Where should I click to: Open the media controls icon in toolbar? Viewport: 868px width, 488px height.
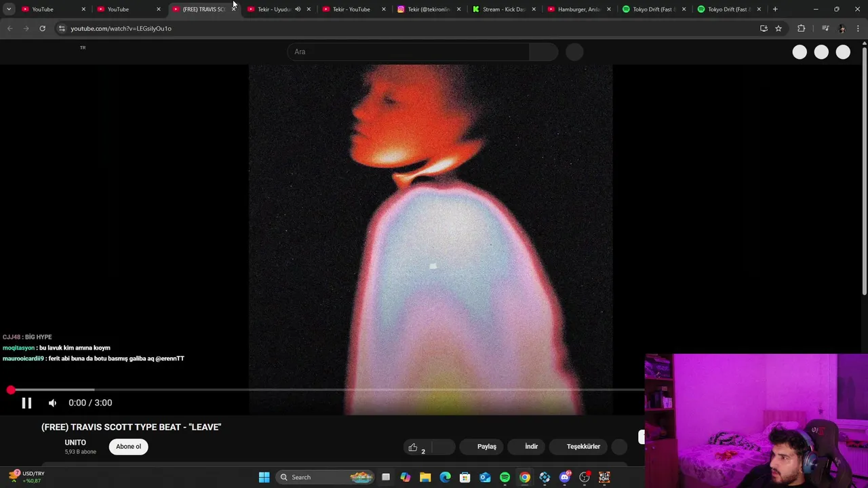825,28
